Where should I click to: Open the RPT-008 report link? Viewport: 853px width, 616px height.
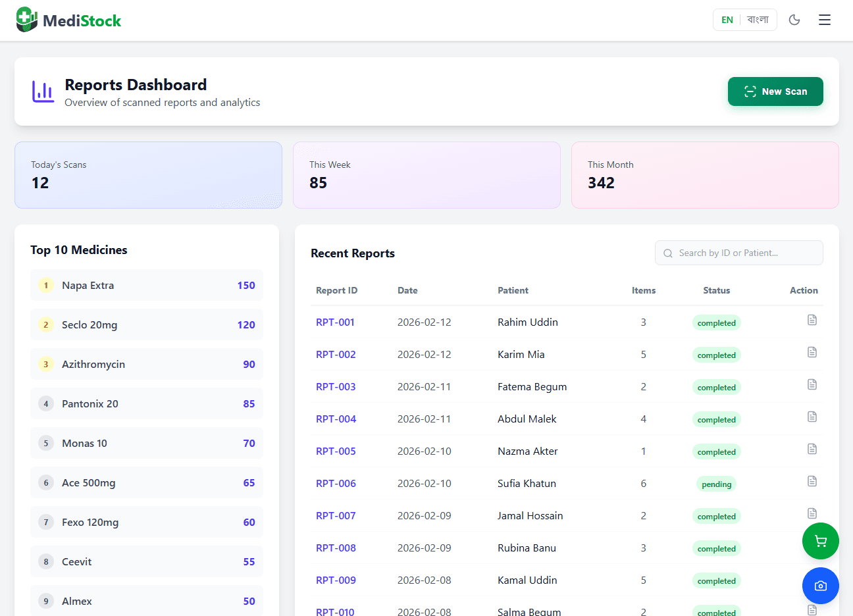coord(336,548)
